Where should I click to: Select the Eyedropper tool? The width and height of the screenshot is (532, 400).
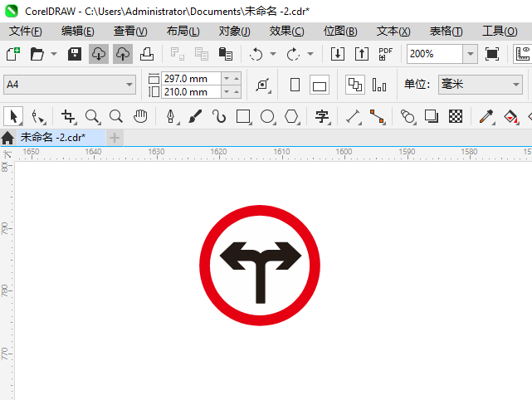tap(486, 117)
